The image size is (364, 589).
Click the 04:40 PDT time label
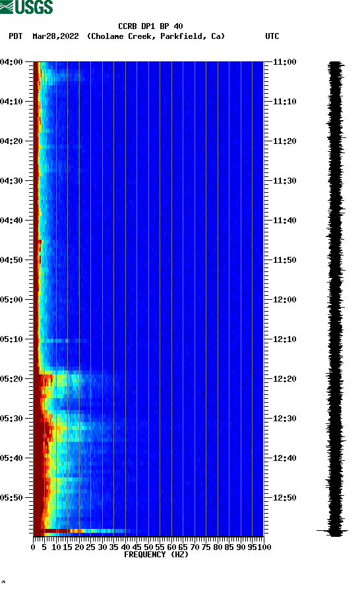(x=12, y=221)
